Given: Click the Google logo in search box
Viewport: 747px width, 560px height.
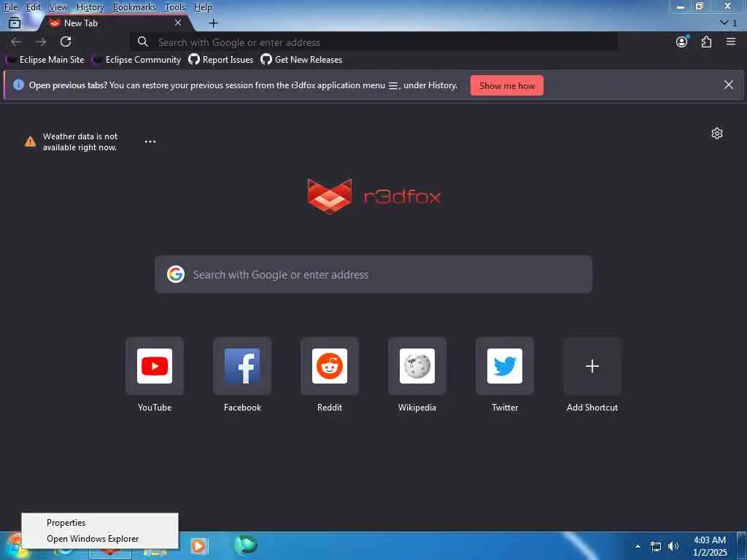Looking at the screenshot, I should coord(176,274).
